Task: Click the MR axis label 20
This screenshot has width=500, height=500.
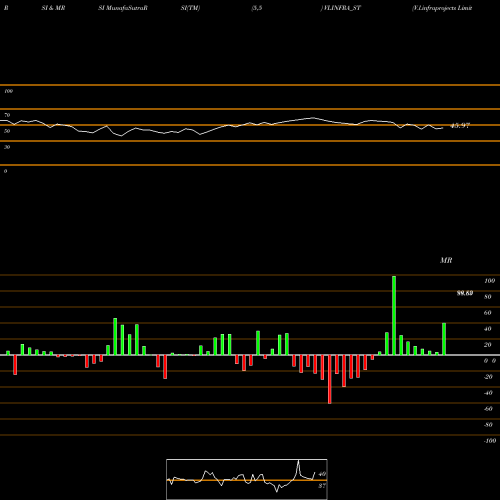Action: [x=488, y=345]
